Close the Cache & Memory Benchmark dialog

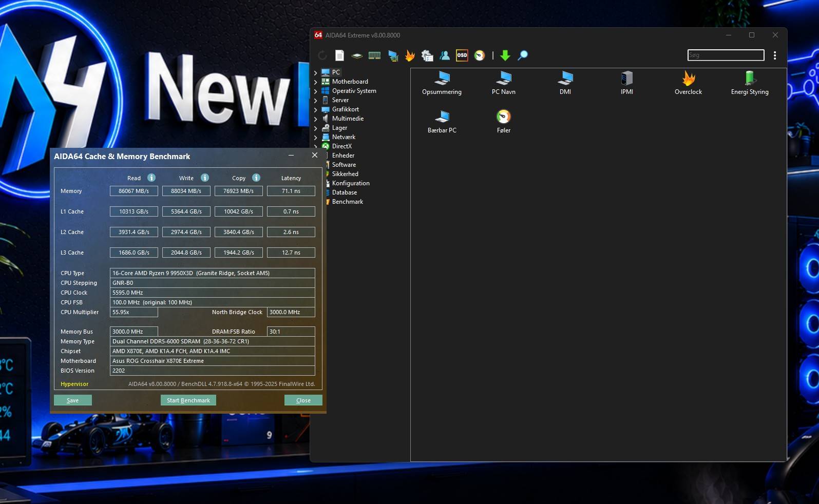[x=315, y=156]
